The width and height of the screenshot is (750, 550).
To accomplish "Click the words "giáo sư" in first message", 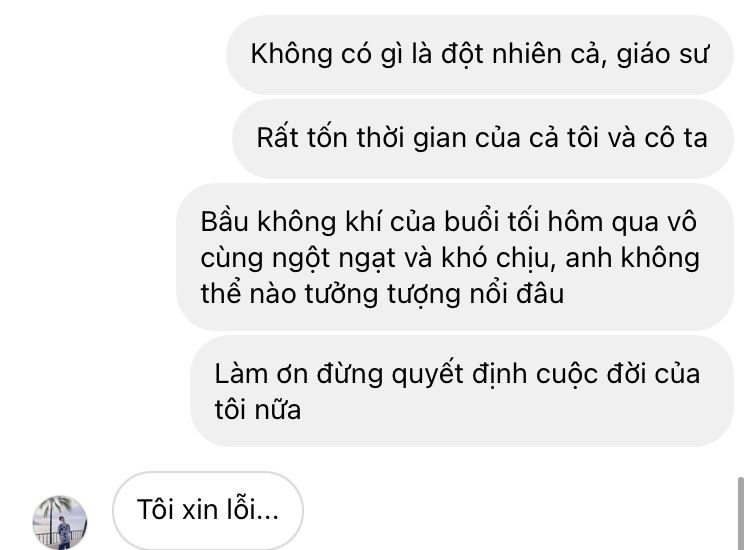I will tap(662, 54).
